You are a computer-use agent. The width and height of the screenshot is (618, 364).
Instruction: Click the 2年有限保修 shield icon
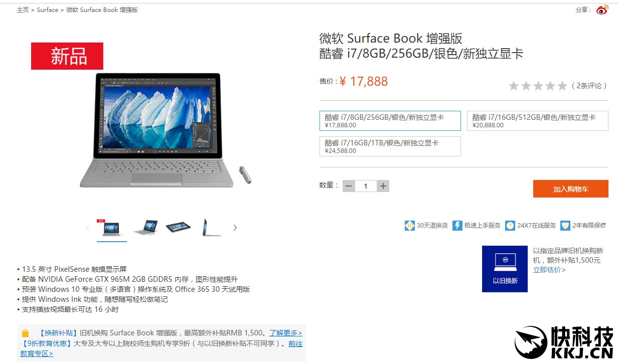pos(565,226)
